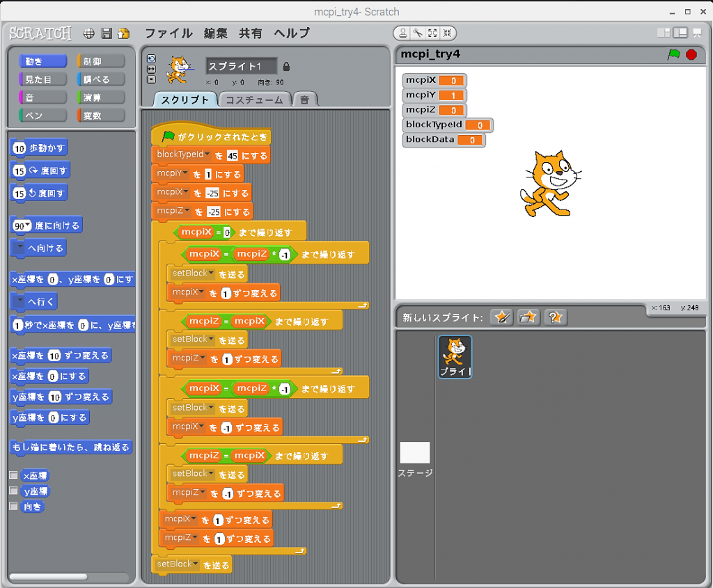Viewport: 713px width, 588px height.
Task: Select the ペン block category
Action: (x=42, y=116)
